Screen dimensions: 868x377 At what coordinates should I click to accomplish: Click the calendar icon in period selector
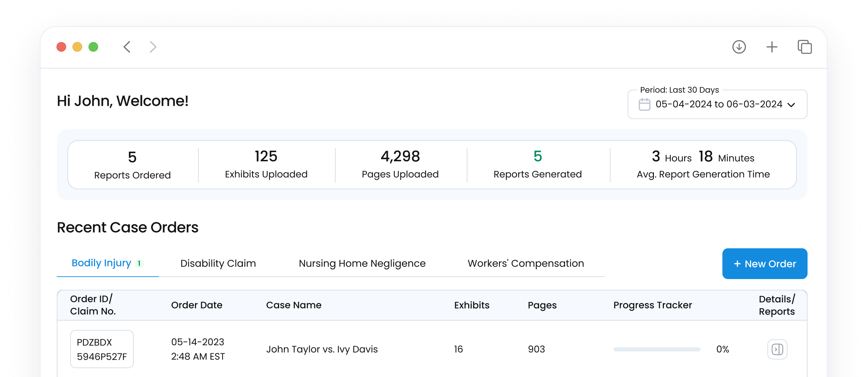point(644,104)
